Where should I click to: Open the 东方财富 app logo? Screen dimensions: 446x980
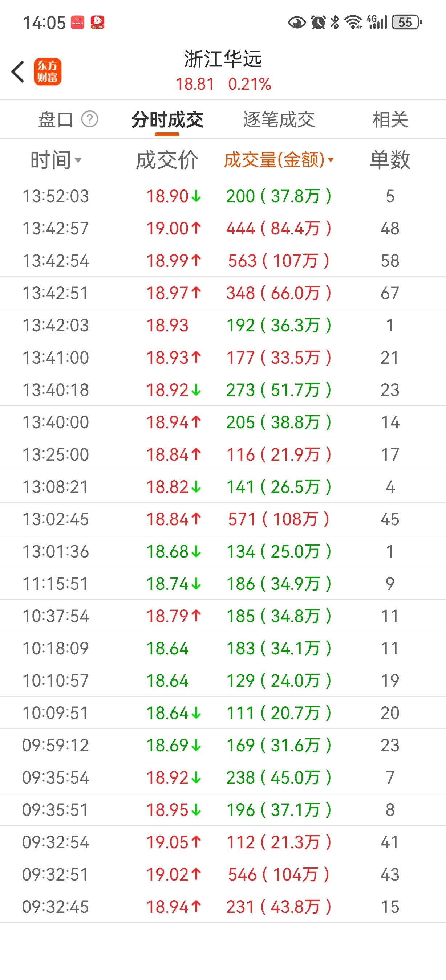48,72
